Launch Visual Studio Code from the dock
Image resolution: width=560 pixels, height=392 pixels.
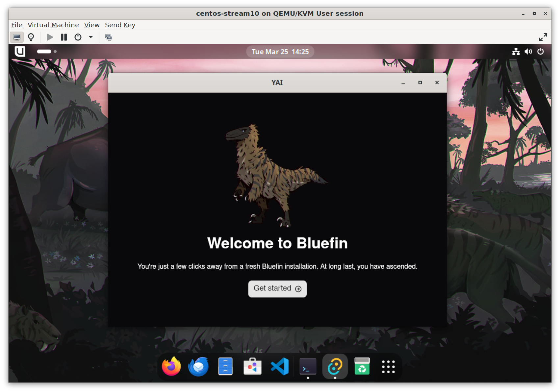[280, 366]
